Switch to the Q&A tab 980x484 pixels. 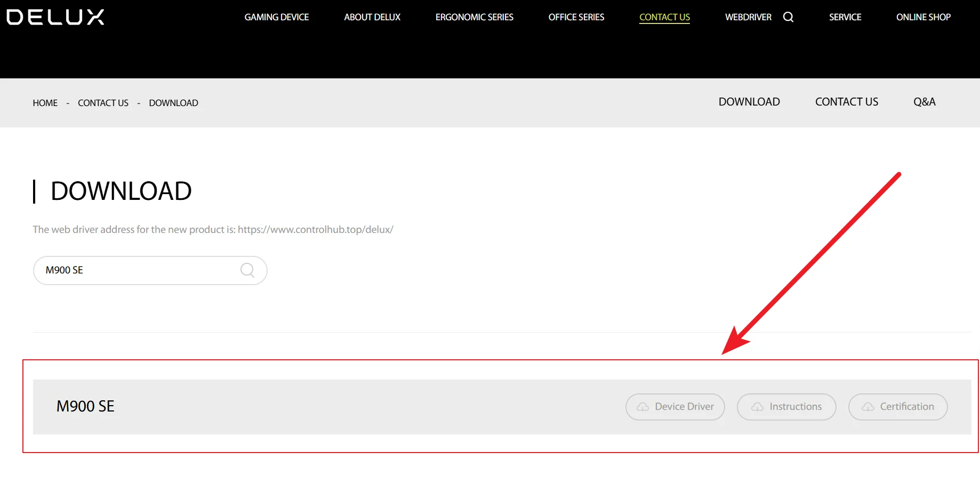pyautogui.click(x=925, y=102)
